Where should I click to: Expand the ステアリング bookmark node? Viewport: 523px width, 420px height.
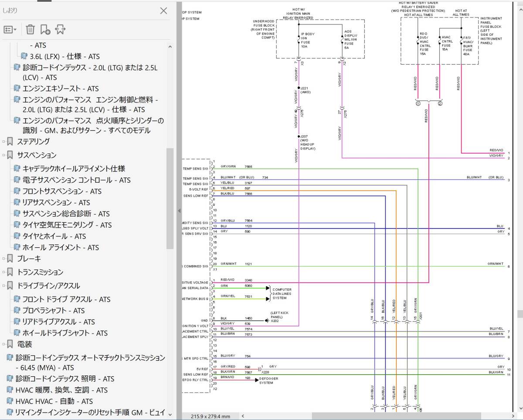(x=3, y=141)
